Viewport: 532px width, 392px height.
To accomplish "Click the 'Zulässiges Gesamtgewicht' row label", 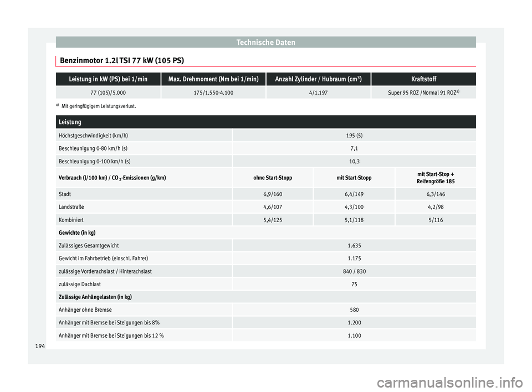I will tap(89, 245).
